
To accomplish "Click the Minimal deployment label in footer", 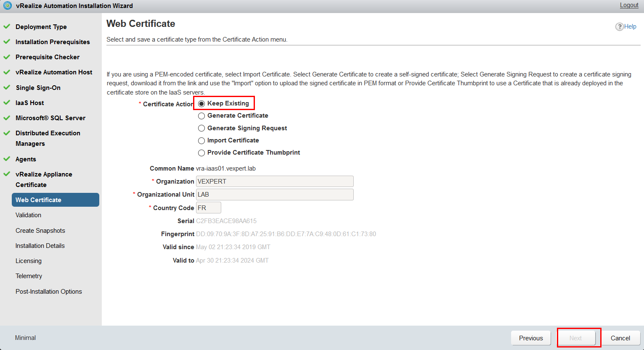I will pyautogui.click(x=25, y=338).
